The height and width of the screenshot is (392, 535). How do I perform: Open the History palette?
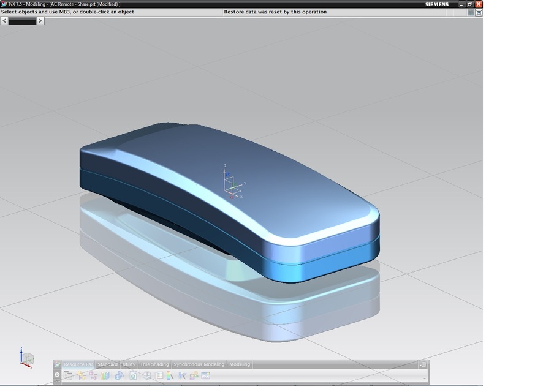[146, 375]
